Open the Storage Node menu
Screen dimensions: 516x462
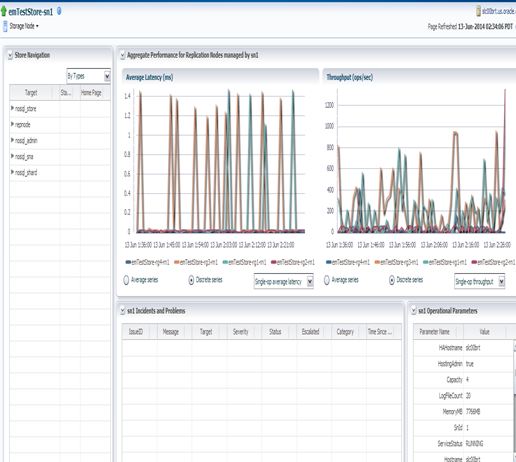click(x=24, y=26)
